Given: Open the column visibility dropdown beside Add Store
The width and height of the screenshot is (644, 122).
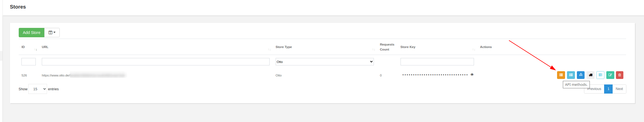Looking at the screenshot, I should tap(52, 33).
